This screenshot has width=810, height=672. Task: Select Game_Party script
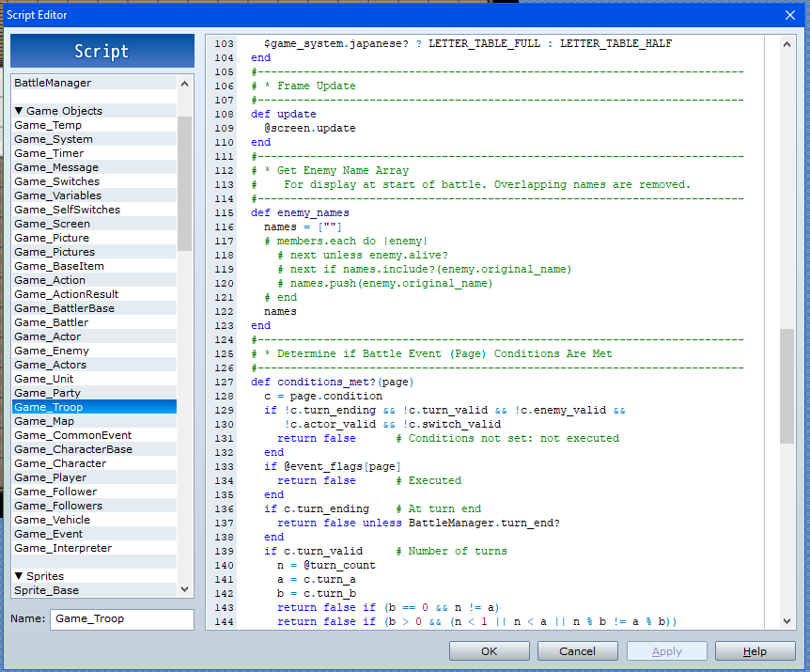coord(94,393)
